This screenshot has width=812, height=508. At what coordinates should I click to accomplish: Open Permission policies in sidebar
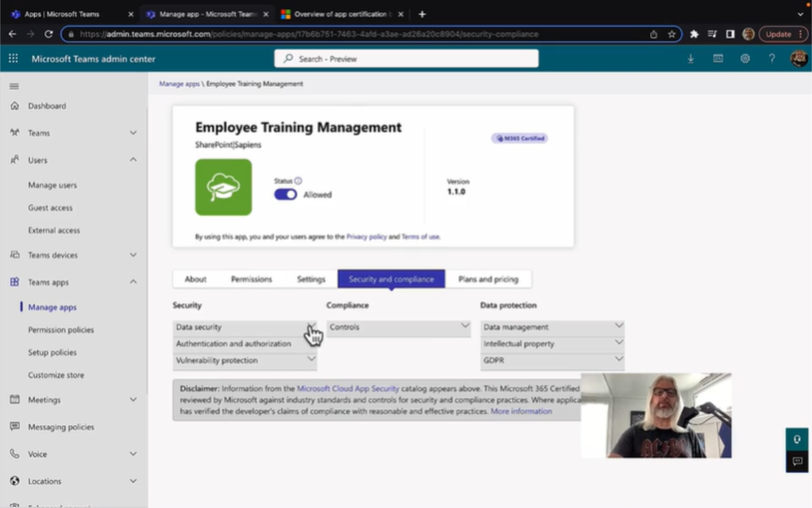point(61,329)
